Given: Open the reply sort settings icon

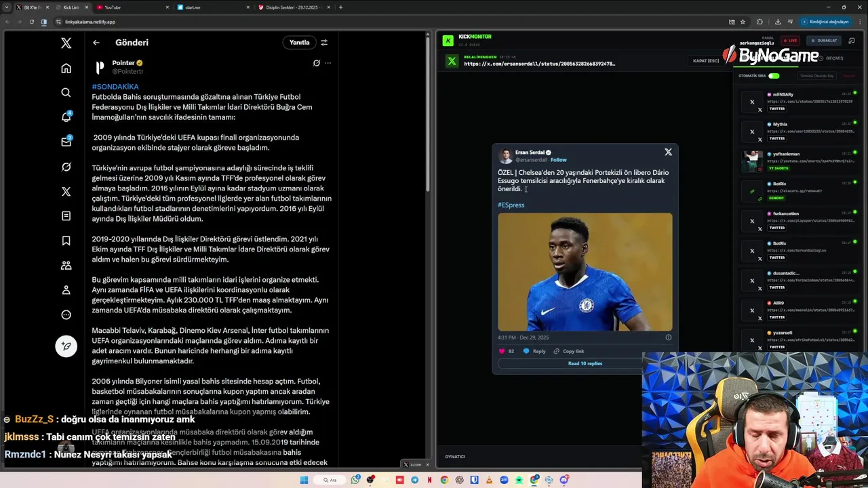Looking at the screenshot, I should [324, 42].
